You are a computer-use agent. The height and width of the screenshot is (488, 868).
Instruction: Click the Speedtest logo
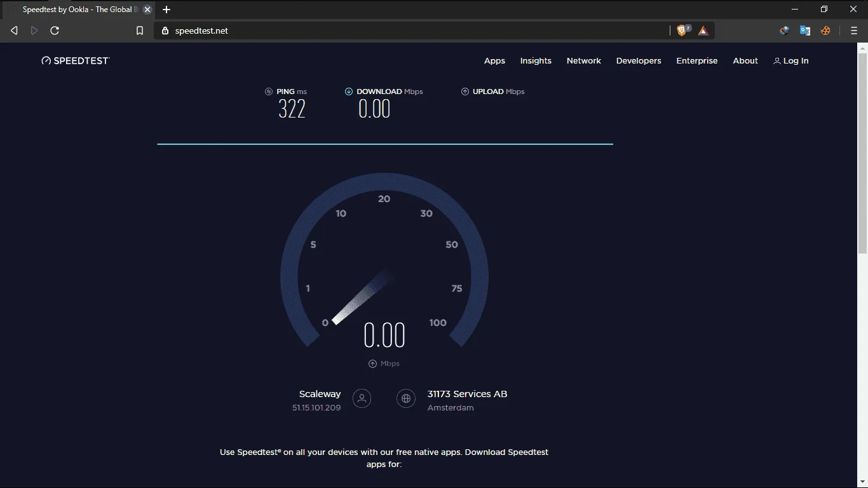(x=76, y=60)
